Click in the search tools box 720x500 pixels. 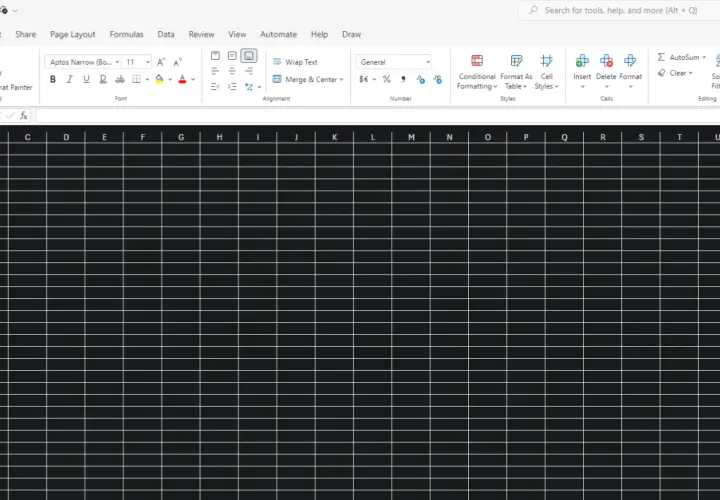click(621, 10)
